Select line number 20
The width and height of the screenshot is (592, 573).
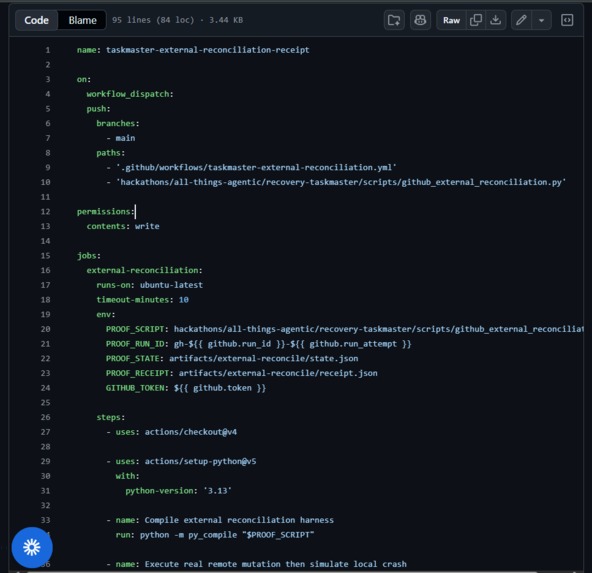click(45, 329)
